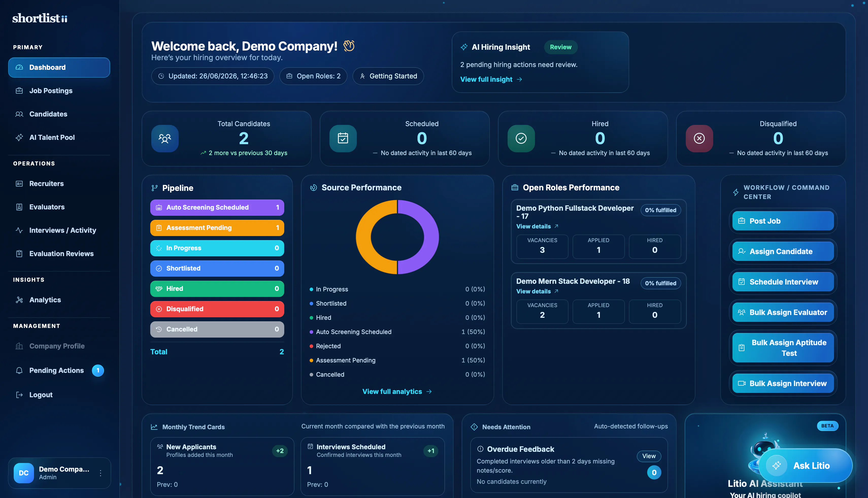Click the Hired checkmark circle icon
Image resolution: width=868 pixels, height=498 pixels.
click(521, 138)
